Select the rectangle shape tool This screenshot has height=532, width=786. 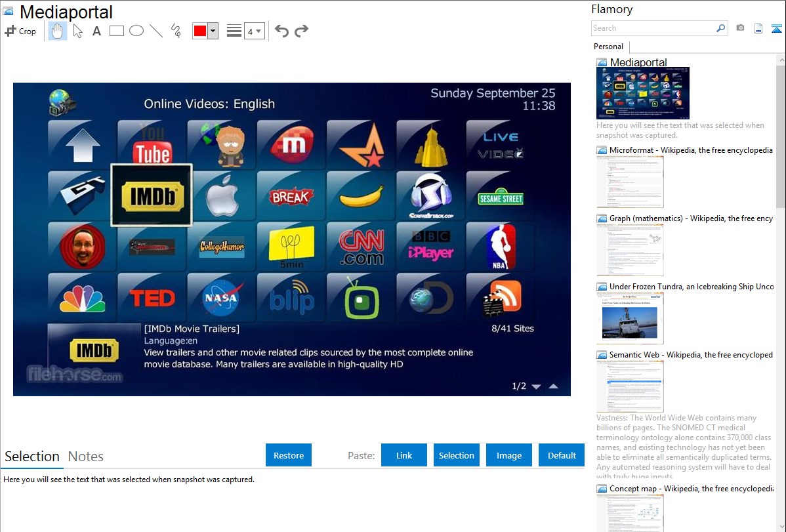(x=116, y=31)
